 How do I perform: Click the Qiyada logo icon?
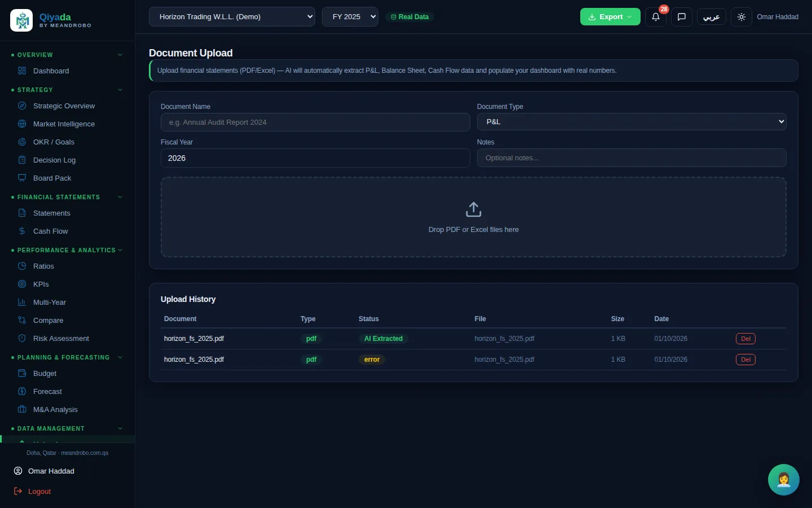click(21, 21)
